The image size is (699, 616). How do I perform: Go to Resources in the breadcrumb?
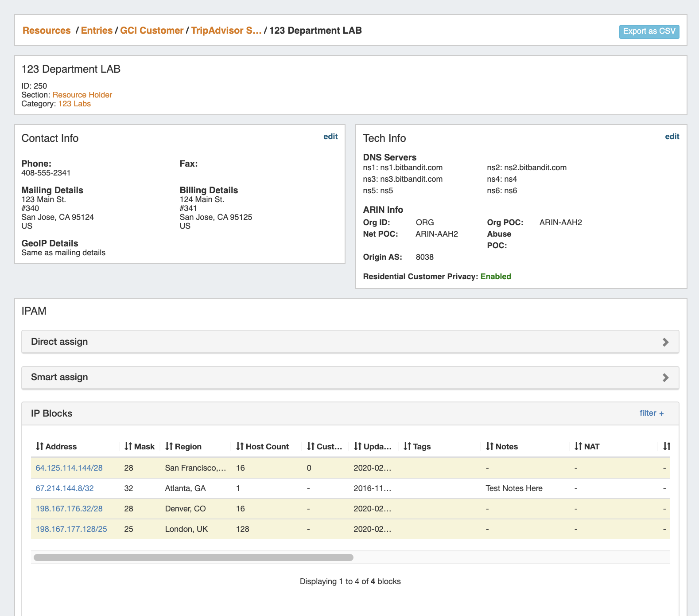[47, 31]
